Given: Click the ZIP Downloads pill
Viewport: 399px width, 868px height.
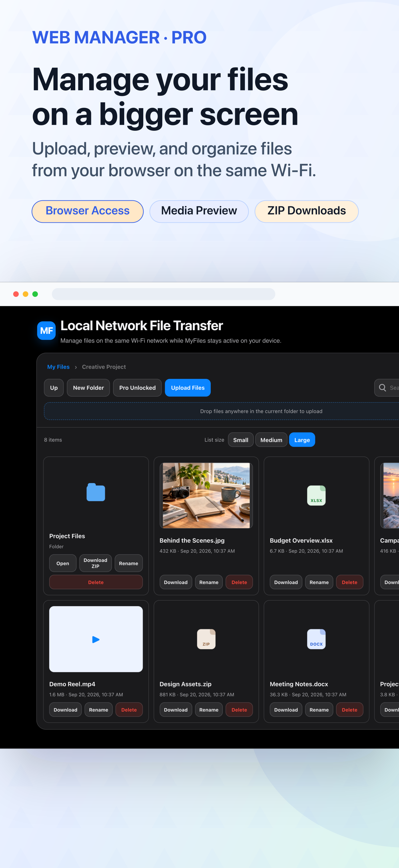Looking at the screenshot, I should (x=307, y=211).
